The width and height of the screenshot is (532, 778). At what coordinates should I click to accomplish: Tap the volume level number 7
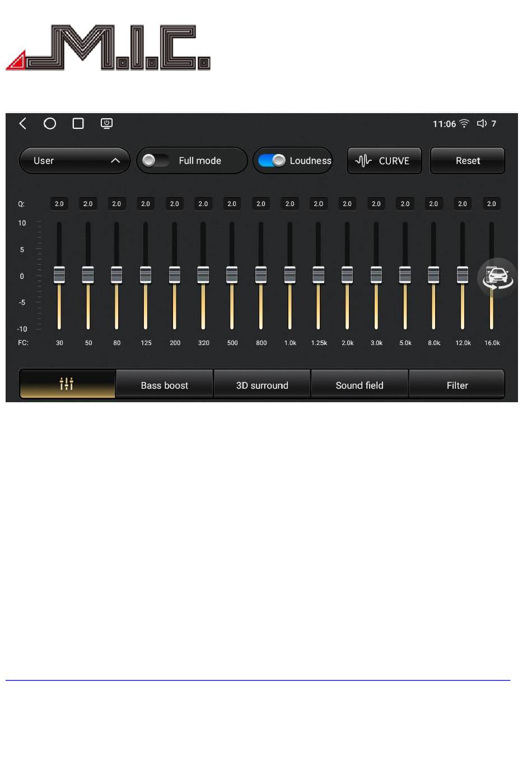[x=494, y=124]
